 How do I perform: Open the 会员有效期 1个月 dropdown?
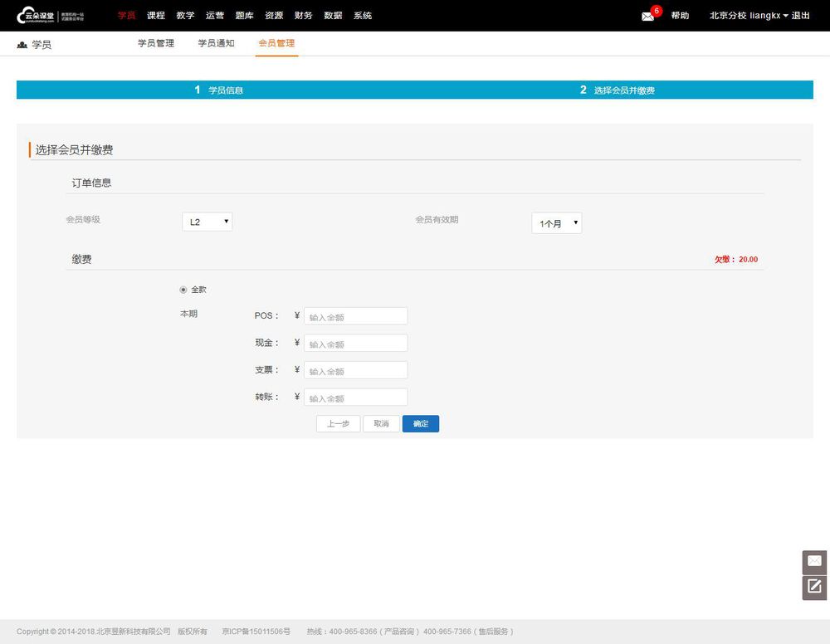point(556,223)
